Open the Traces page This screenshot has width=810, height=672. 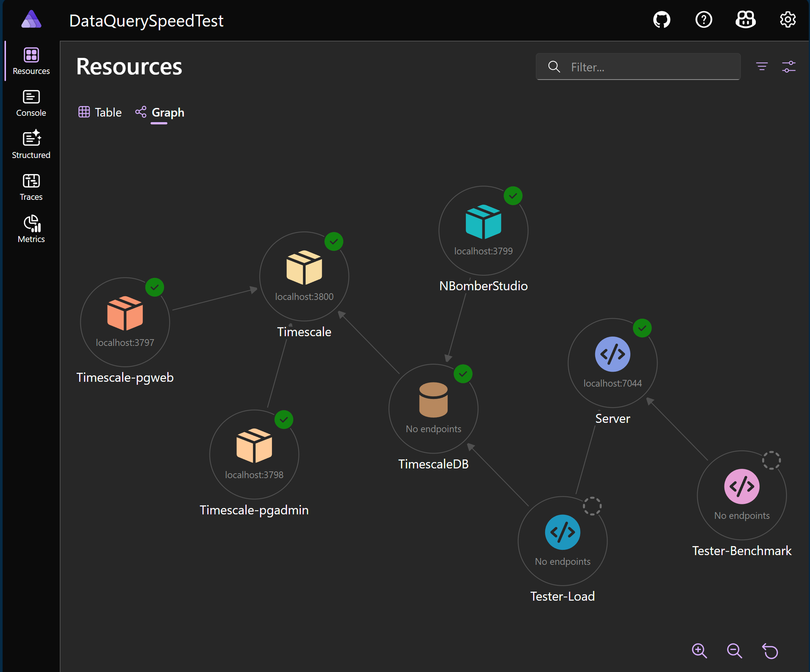point(31,187)
